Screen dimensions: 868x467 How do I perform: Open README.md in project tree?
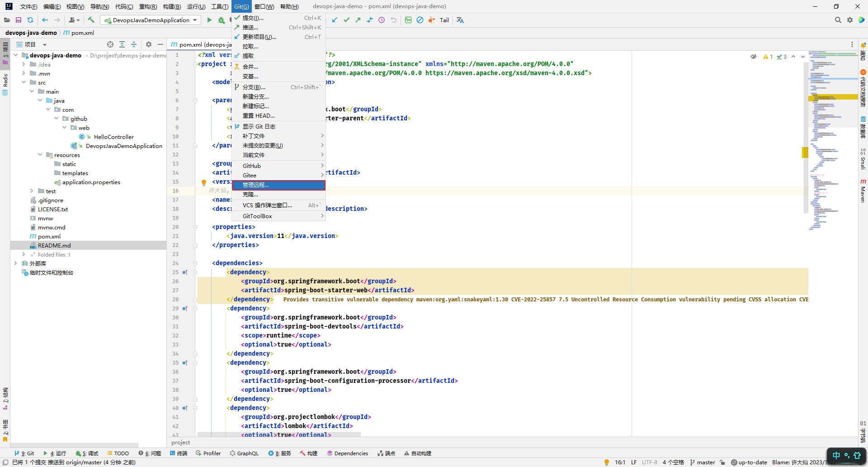54,245
